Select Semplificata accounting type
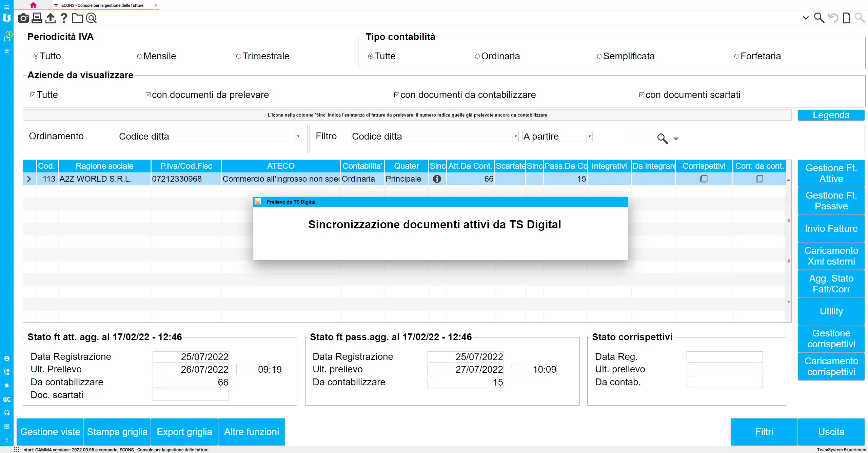The height and width of the screenshot is (453, 868). pyautogui.click(x=599, y=56)
